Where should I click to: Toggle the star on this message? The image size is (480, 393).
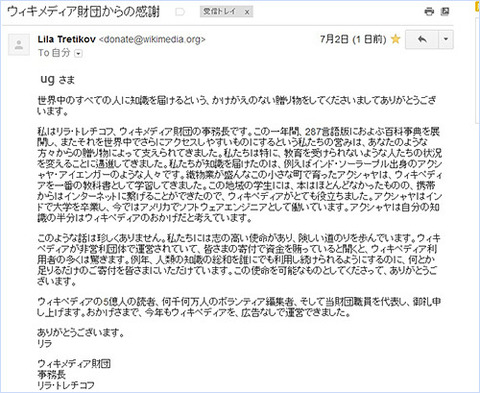pos(395,39)
